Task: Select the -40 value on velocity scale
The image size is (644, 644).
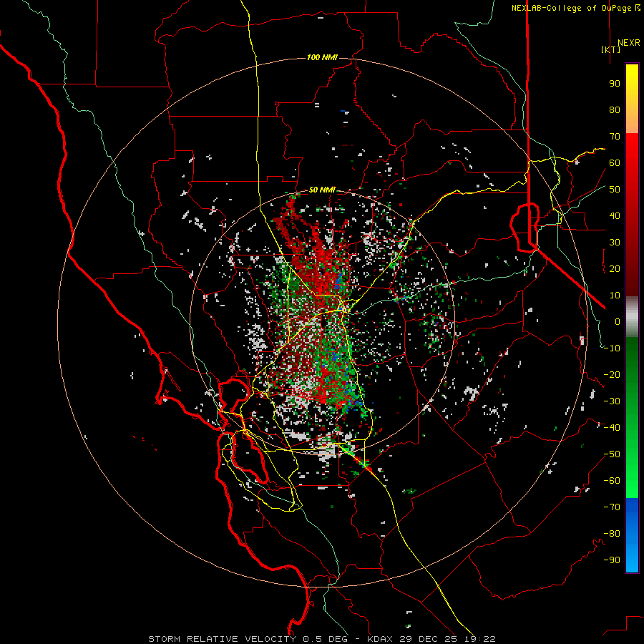Action: coord(612,428)
